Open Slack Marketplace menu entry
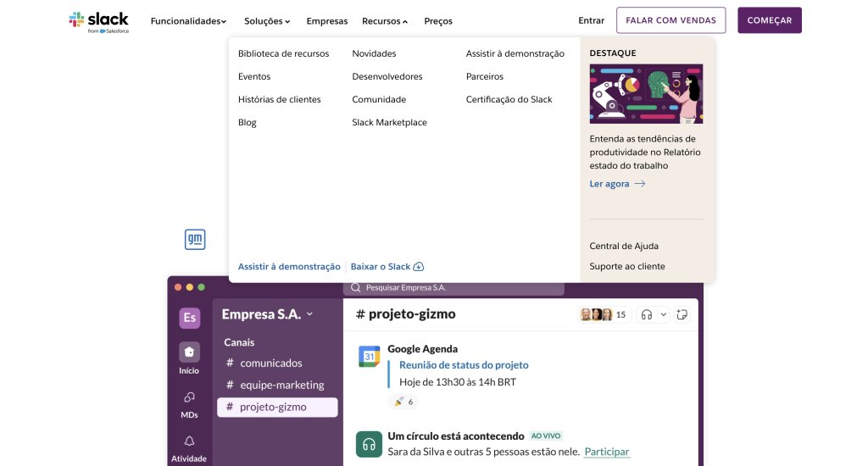Viewport: 868px width, 466px height. point(389,122)
